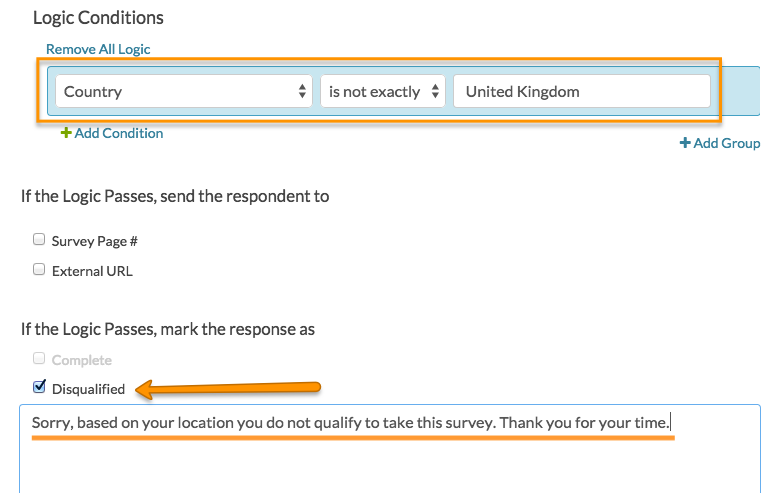Click the green plus icon beside Add Condition
This screenshot has width=781, height=493.
pyautogui.click(x=66, y=133)
